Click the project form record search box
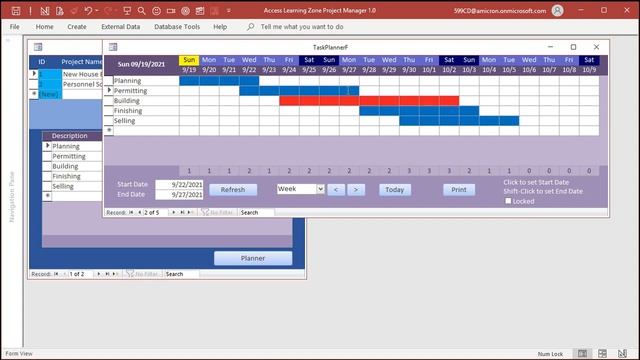Image resolution: width=640 pixels, height=360 pixels. pos(182,274)
